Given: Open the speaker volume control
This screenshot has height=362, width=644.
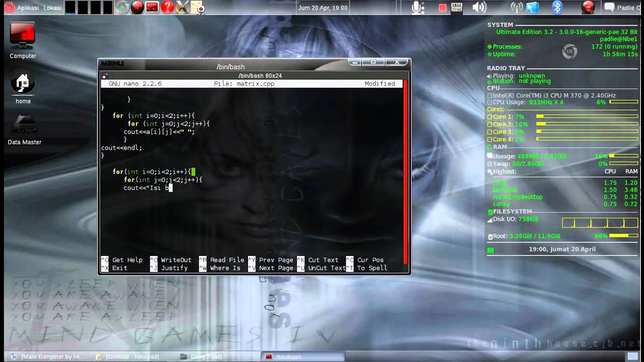Looking at the screenshot, I should click(x=479, y=8).
